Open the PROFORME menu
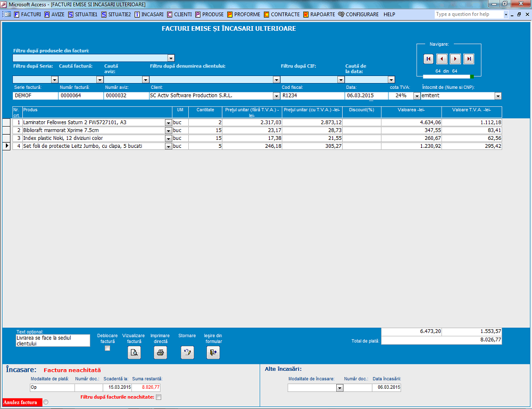 [244, 14]
